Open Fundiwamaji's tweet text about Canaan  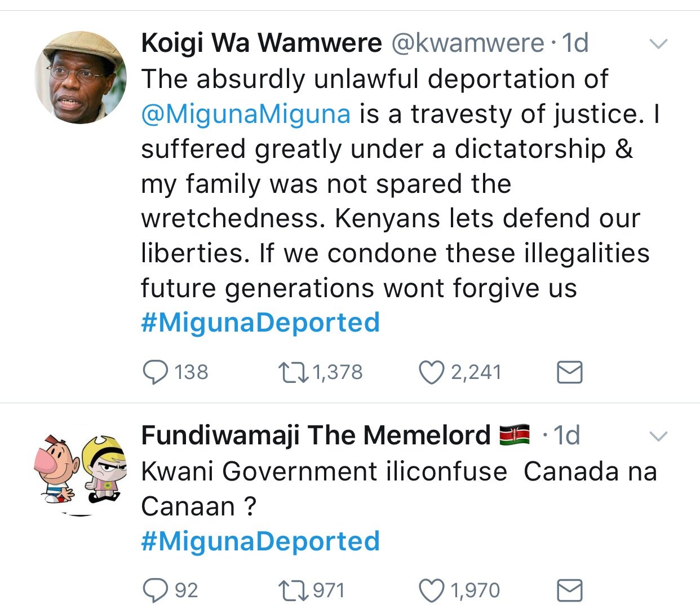tap(399, 488)
